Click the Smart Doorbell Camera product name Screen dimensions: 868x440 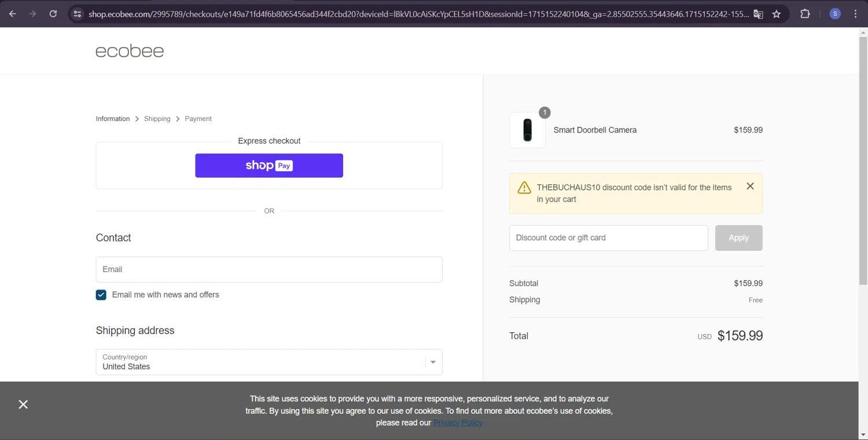[595, 130]
